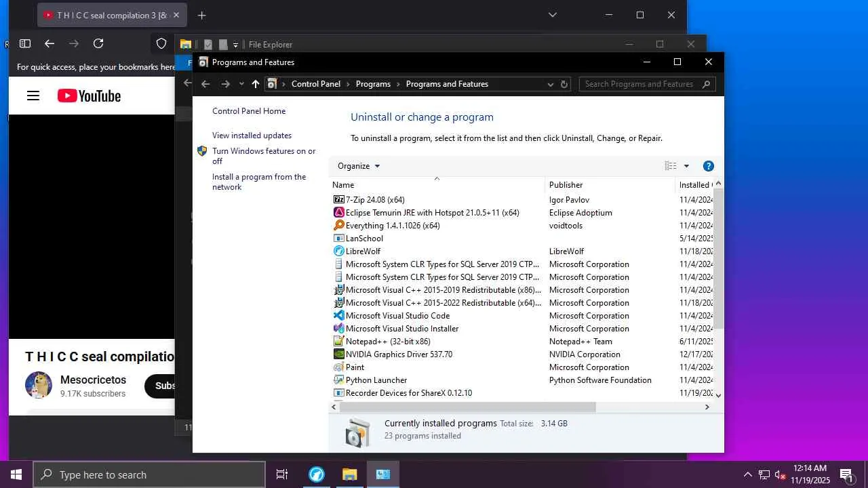868x488 pixels.
Task: Click the back arrow in Programs and Features
Action: point(205,84)
